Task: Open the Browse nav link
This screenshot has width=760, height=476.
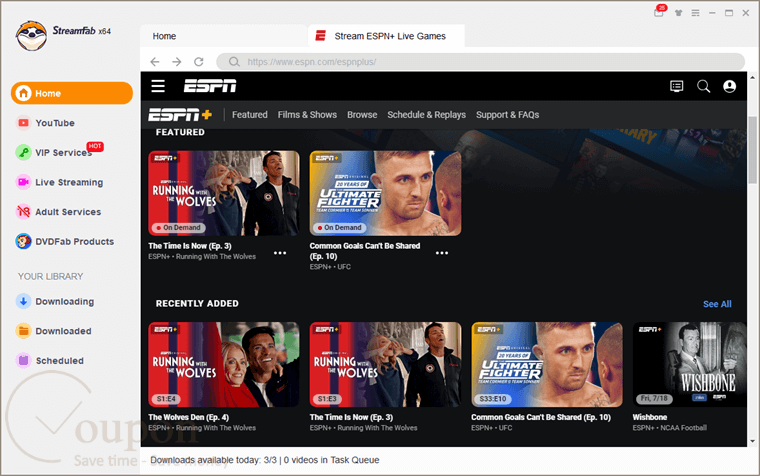Action: pyautogui.click(x=362, y=115)
